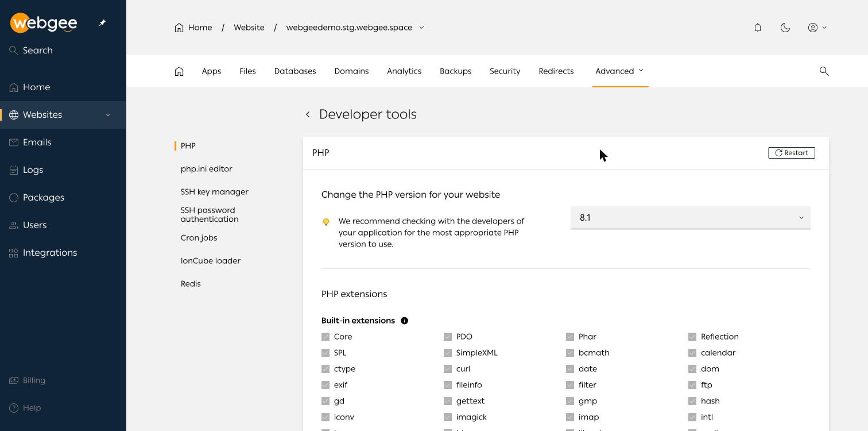Open Cron jobs section

(199, 238)
